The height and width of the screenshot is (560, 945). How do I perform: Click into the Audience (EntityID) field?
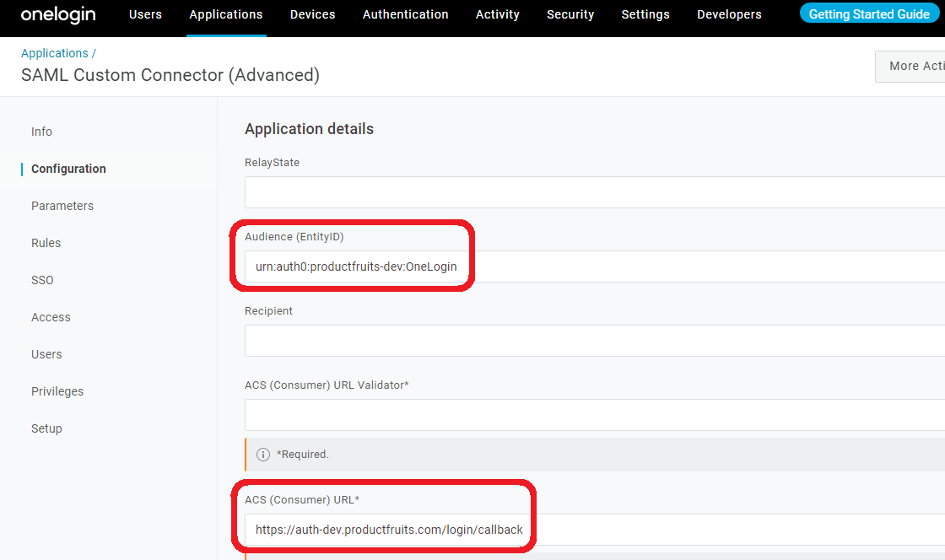point(595,267)
